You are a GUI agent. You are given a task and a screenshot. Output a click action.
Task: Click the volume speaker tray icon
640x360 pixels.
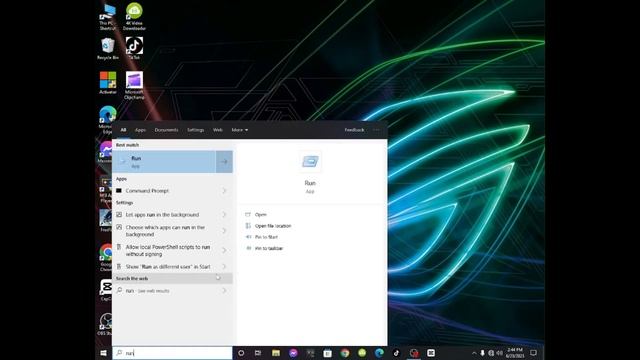(499, 353)
